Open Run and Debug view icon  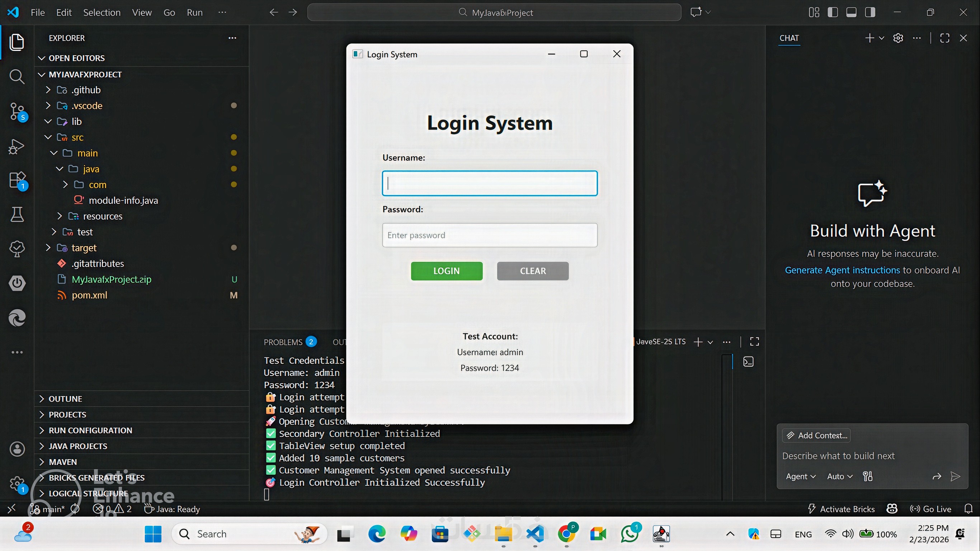(x=17, y=146)
